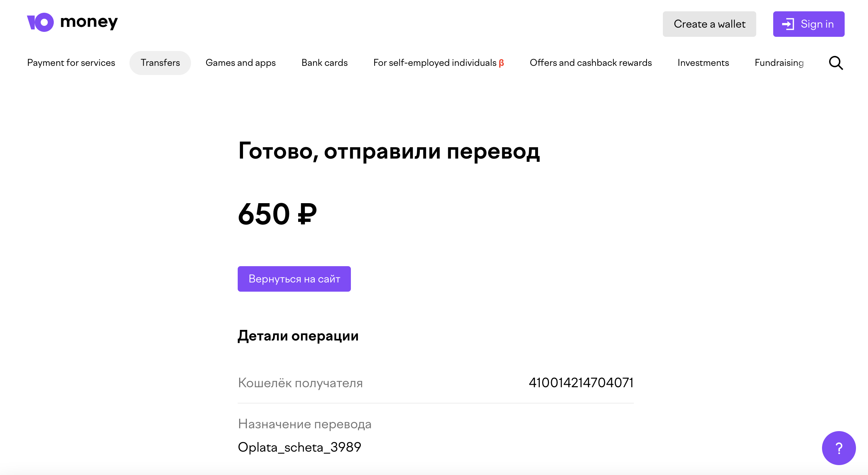Open the search magnifier icon
Image resolution: width=868 pixels, height=475 pixels.
pos(836,63)
